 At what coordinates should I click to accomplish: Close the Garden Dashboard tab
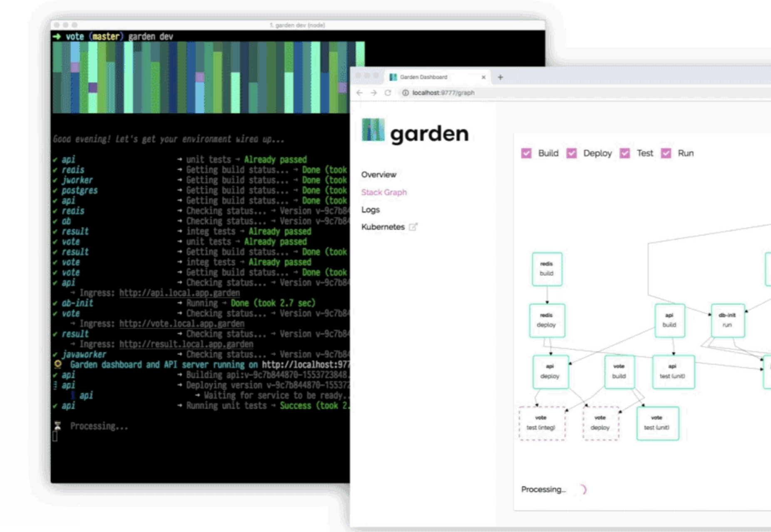click(483, 77)
